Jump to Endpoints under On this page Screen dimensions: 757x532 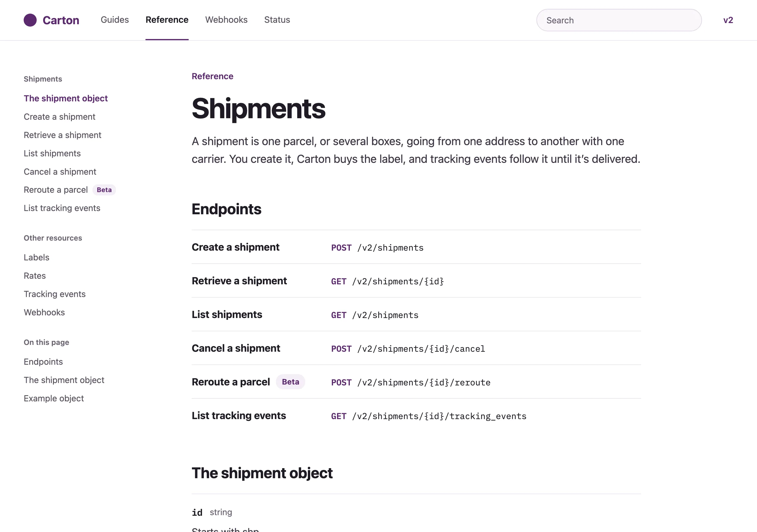[x=43, y=361]
